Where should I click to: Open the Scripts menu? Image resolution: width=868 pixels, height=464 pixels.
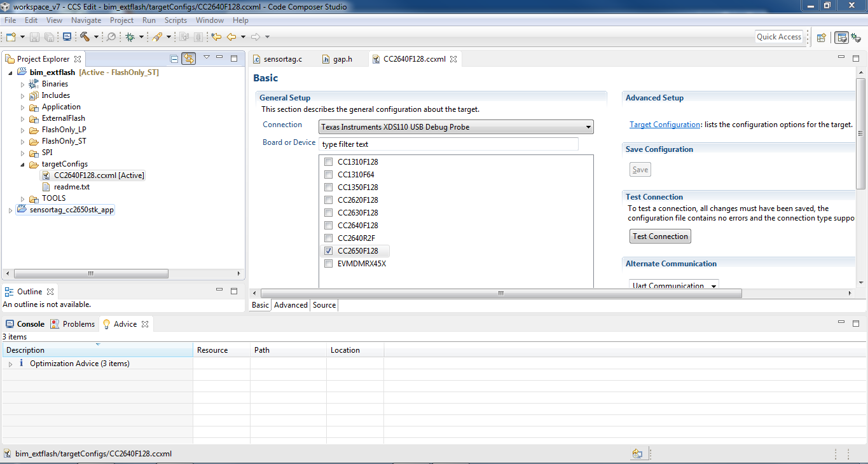tap(176, 20)
